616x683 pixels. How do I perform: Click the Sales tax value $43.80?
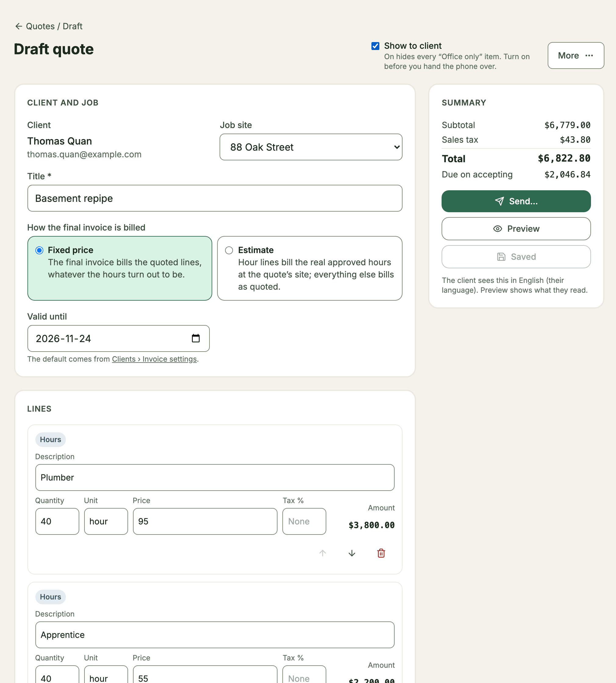(575, 140)
